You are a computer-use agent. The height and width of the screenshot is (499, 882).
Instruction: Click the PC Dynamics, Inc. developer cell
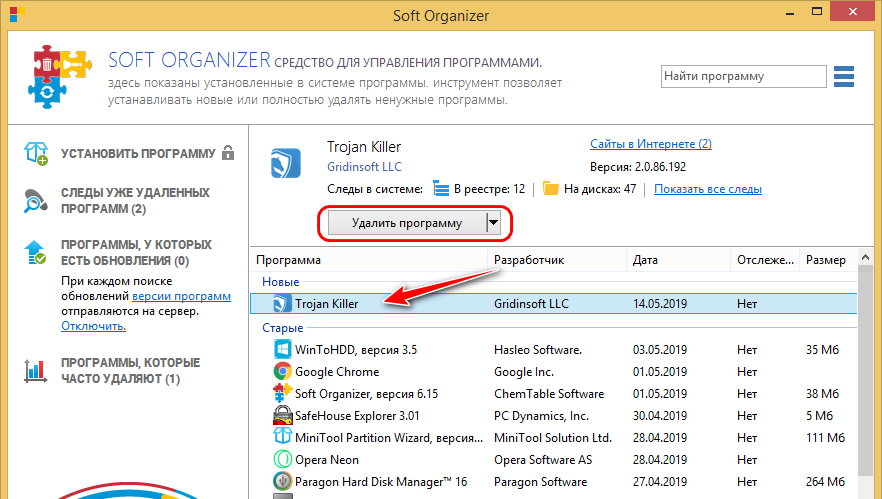pos(541,415)
